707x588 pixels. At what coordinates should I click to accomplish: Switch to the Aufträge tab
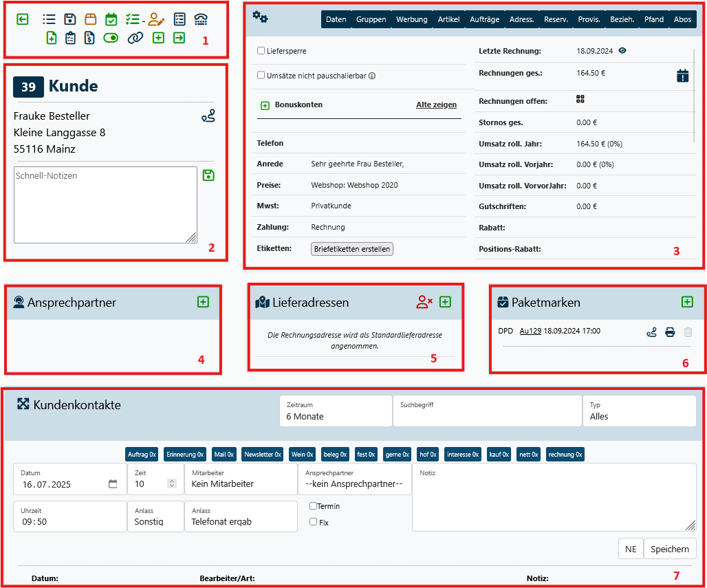pyautogui.click(x=484, y=19)
